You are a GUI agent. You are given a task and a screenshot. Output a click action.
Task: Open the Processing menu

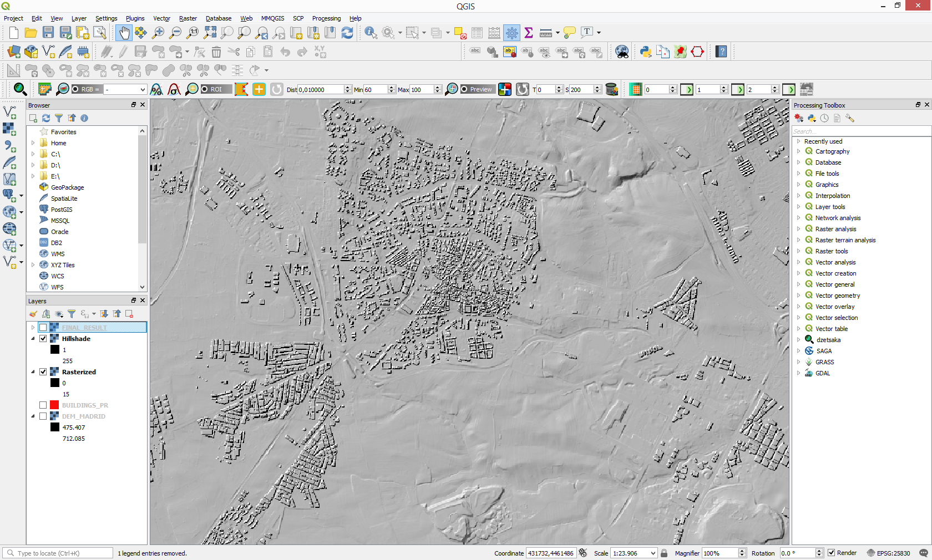tap(326, 18)
